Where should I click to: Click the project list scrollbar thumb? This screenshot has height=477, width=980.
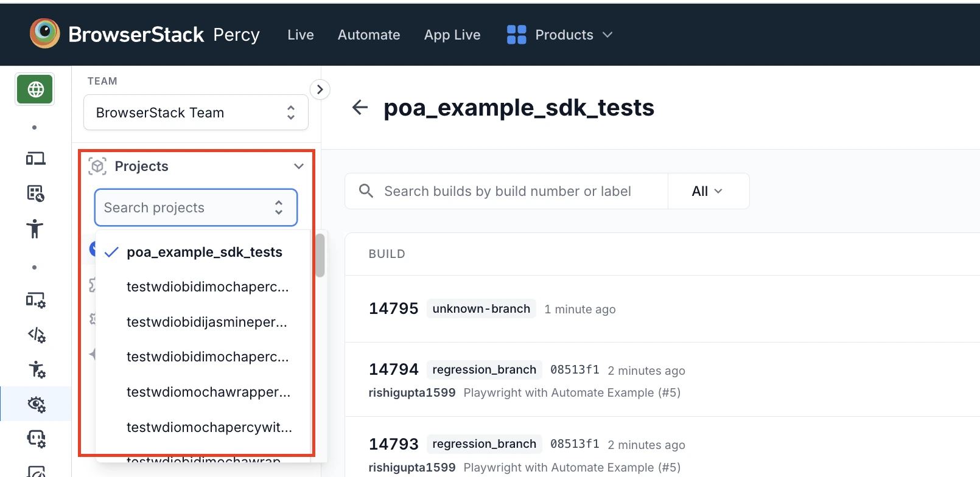(320, 256)
